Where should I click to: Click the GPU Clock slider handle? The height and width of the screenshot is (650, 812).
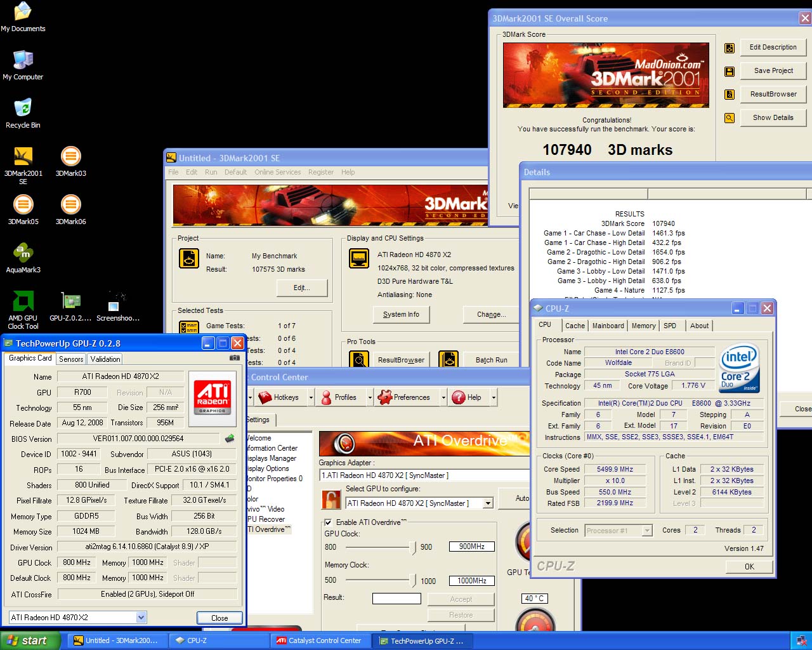(x=414, y=548)
